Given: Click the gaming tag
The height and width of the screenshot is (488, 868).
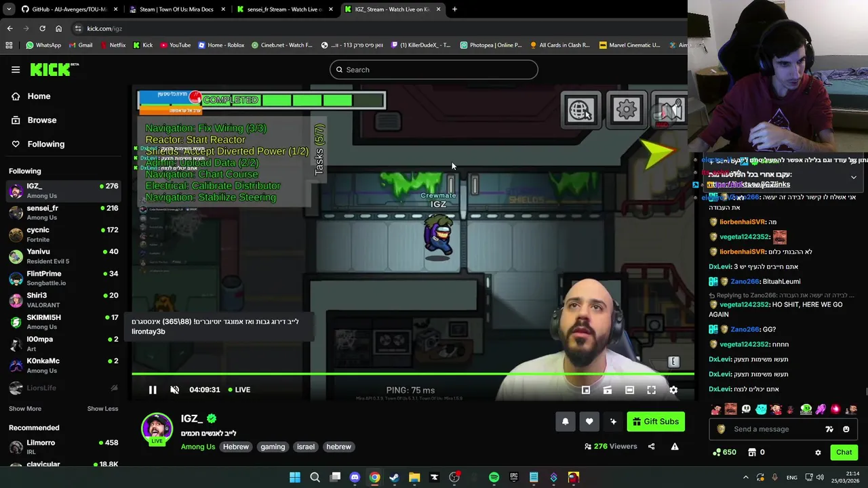Looking at the screenshot, I should (273, 447).
